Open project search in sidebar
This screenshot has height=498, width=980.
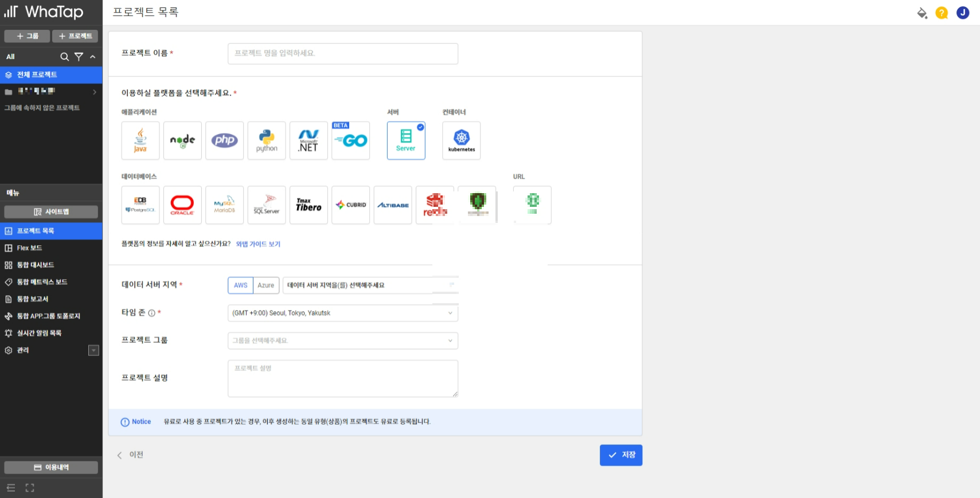click(x=64, y=57)
